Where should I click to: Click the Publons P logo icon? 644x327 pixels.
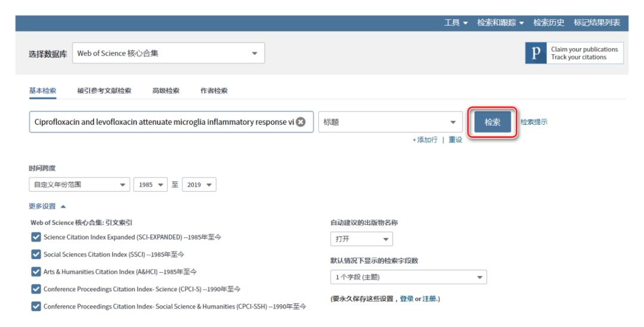click(x=535, y=53)
